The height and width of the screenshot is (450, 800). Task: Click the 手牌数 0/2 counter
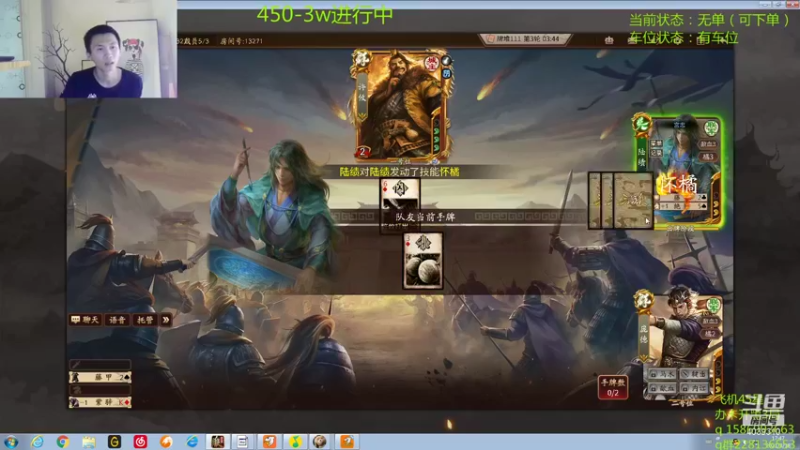(612, 388)
